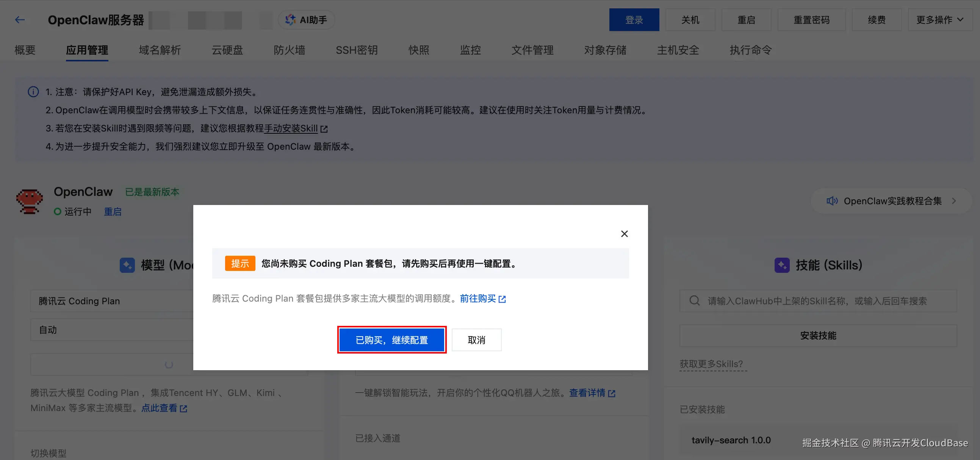Screen dimensions: 980x460
Task: Open the 手动安装Skill tutorial link
Action: point(292,128)
